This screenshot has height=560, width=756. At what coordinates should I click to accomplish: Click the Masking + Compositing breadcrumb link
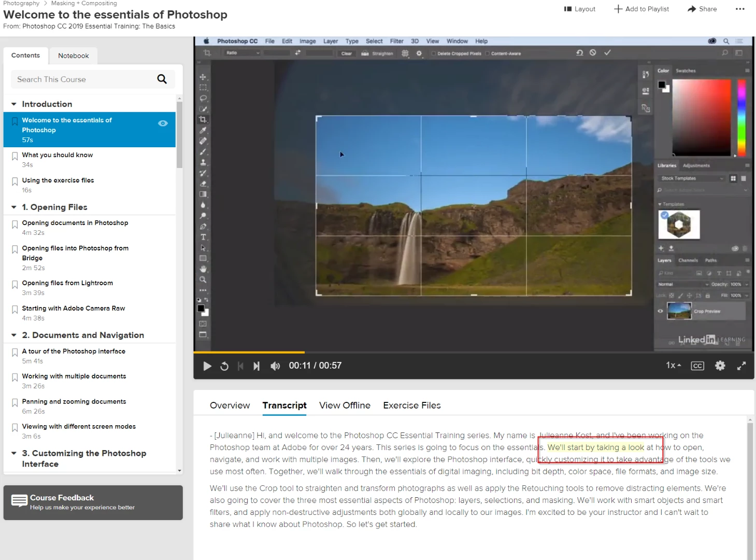pos(84,3)
